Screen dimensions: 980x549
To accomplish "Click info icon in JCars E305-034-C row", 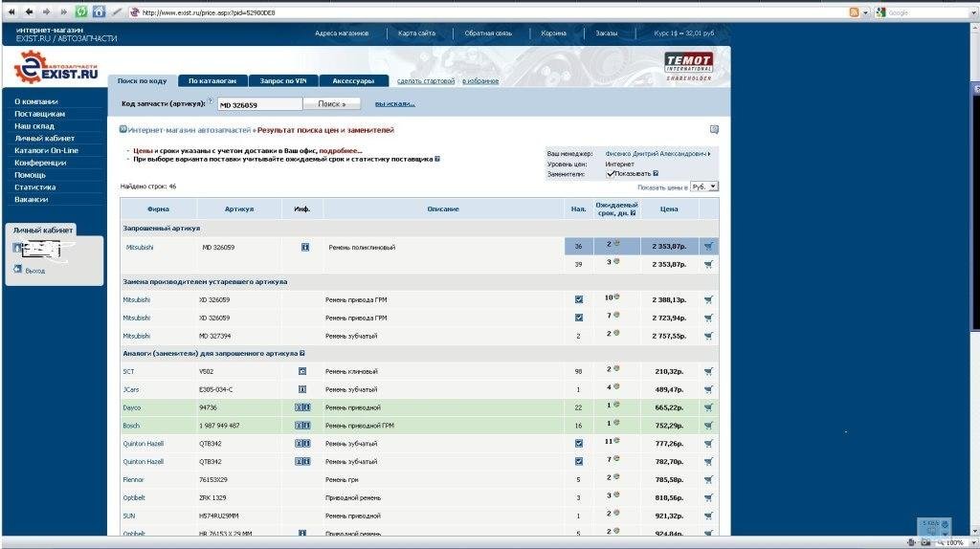I will point(301,389).
